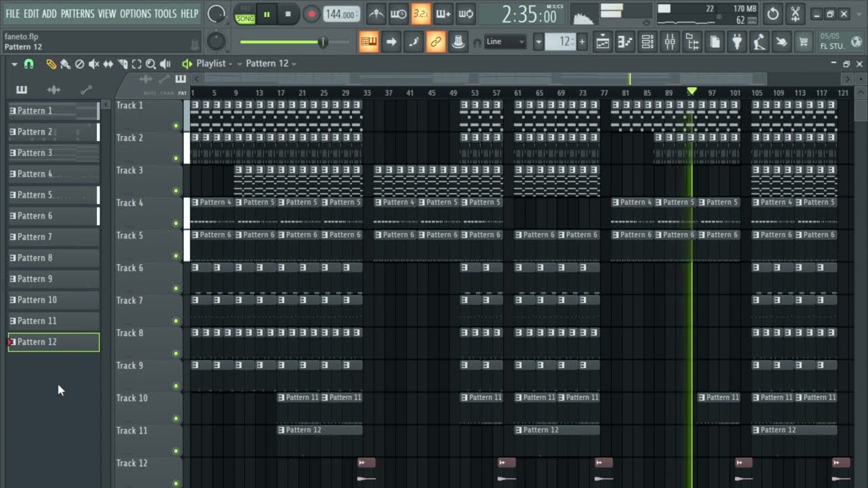Viewport: 868px width, 488px height.
Task: Open the Piano roll view
Action: (x=625, y=42)
